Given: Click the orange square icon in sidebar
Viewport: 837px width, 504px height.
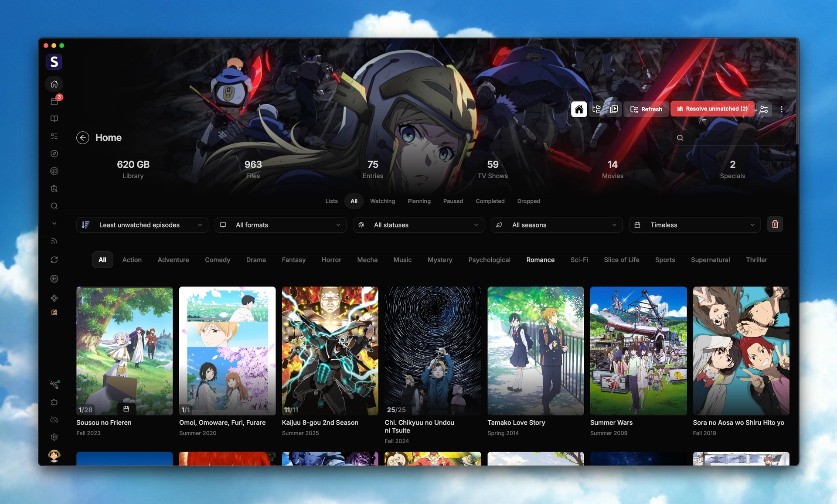Looking at the screenshot, I should click(54, 312).
